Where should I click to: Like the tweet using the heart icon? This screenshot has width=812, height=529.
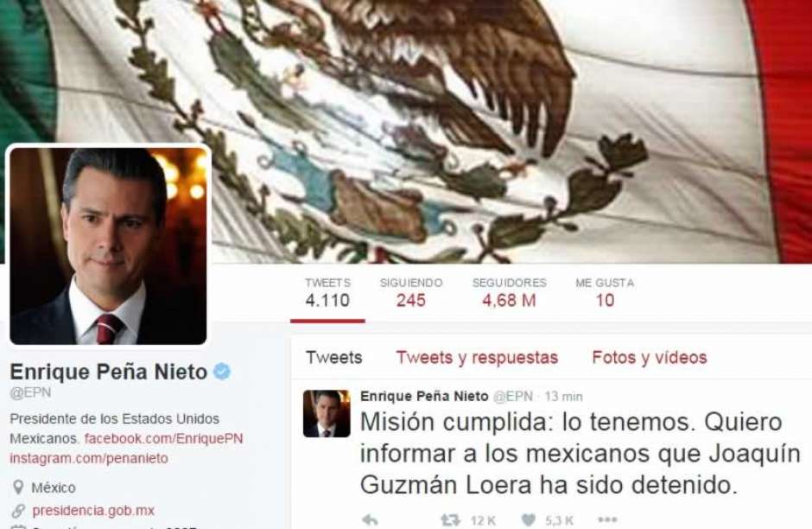click(528, 519)
